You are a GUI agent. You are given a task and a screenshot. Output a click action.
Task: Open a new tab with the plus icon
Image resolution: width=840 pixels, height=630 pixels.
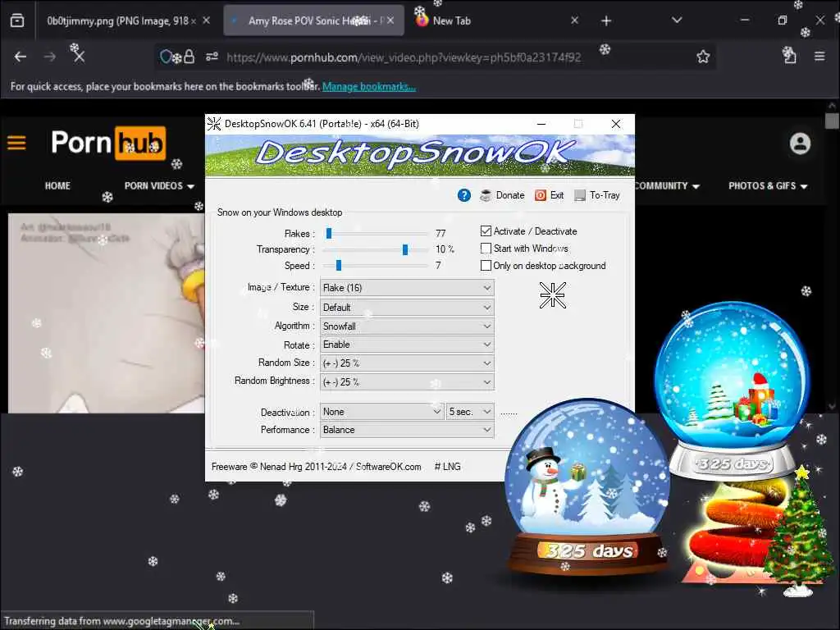tap(606, 21)
